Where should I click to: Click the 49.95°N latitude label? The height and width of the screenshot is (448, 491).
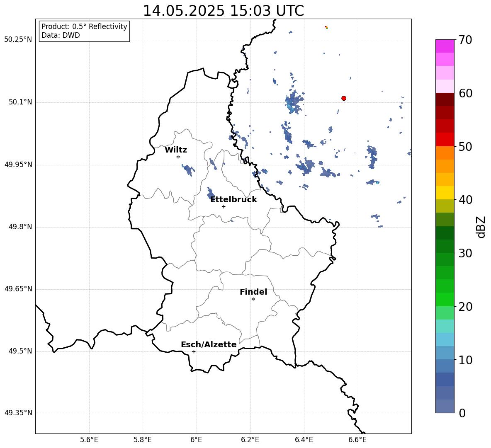[18, 165]
